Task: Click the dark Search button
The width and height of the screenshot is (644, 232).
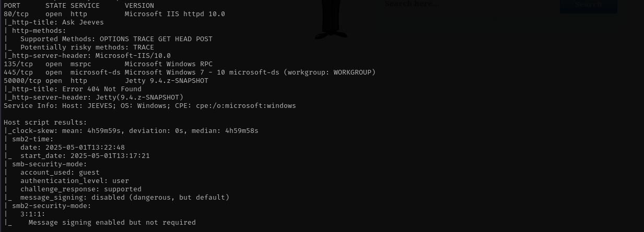Action: click(588, 6)
